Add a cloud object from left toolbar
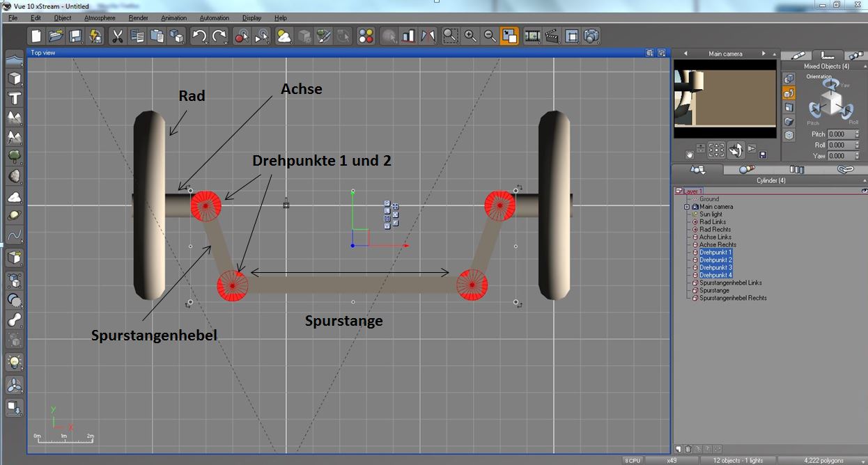Viewport: 868px width, 465px height. pos(14,197)
